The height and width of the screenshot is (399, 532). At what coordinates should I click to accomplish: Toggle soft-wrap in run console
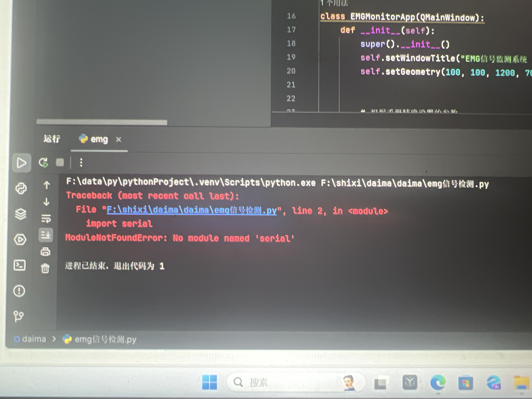pyautogui.click(x=46, y=218)
